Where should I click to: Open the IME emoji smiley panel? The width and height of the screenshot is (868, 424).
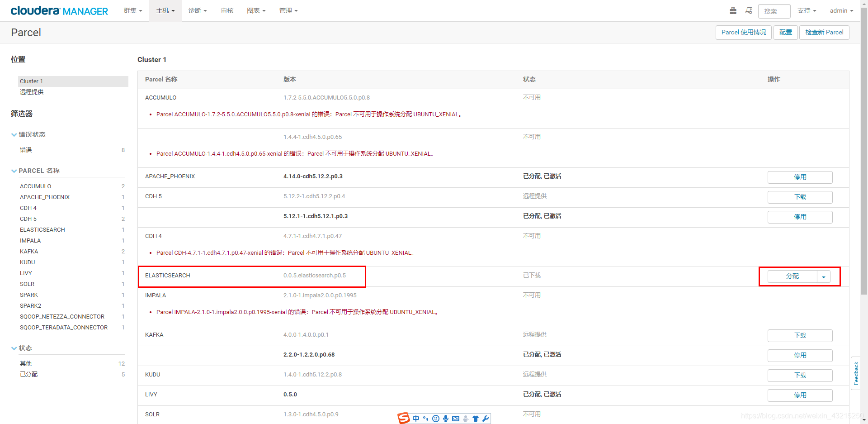tap(436, 419)
